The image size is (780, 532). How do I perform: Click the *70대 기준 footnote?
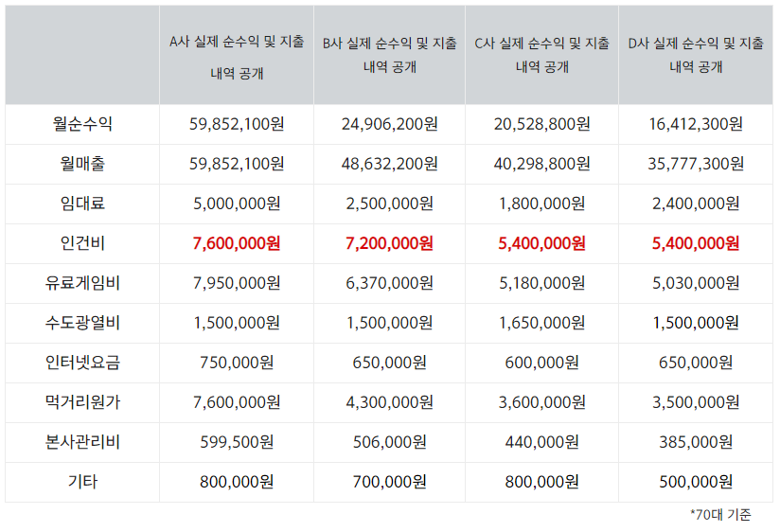coord(720,515)
